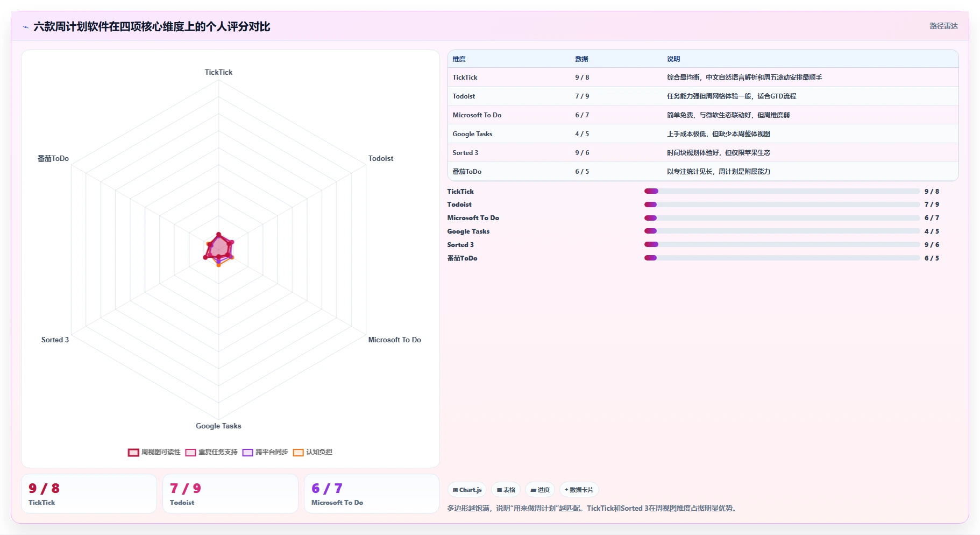Click description 综合最均衡 for TickTick
Viewport: 980px width, 535px height.
coord(744,78)
